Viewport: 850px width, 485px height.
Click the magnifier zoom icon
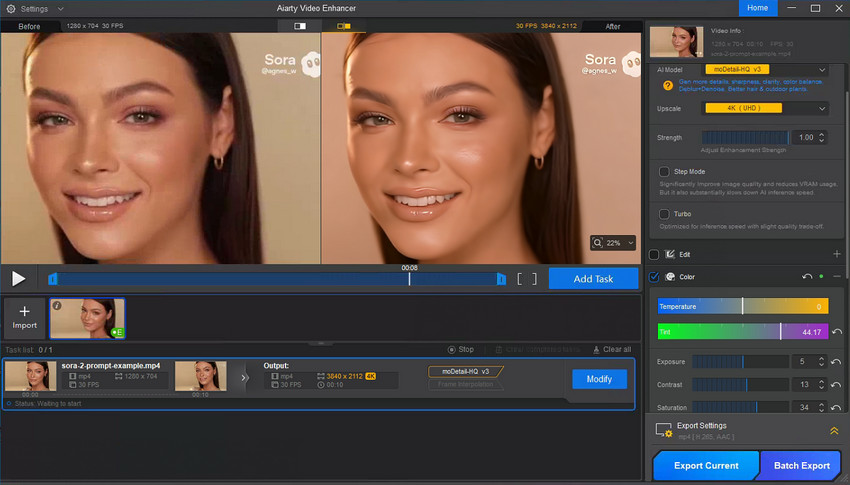(x=597, y=243)
